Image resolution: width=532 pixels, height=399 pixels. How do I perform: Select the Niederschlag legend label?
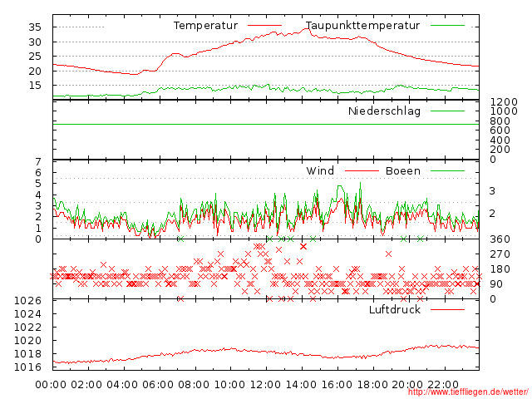384,111
